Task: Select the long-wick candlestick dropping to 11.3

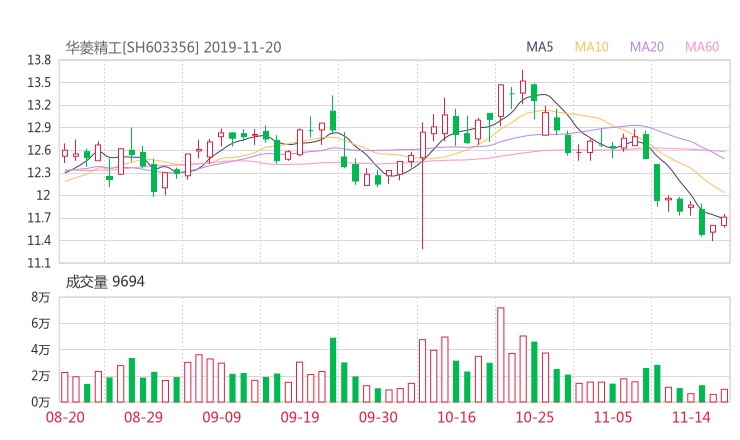Action: pos(422,186)
